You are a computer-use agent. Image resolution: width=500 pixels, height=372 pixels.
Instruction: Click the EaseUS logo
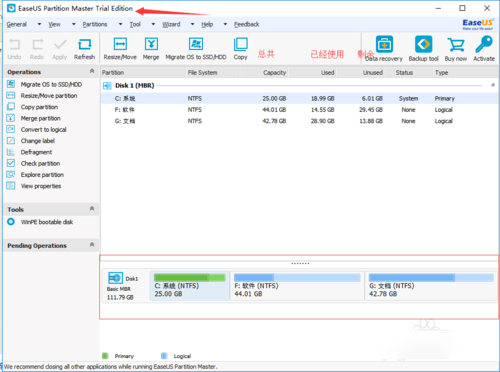(478, 24)
